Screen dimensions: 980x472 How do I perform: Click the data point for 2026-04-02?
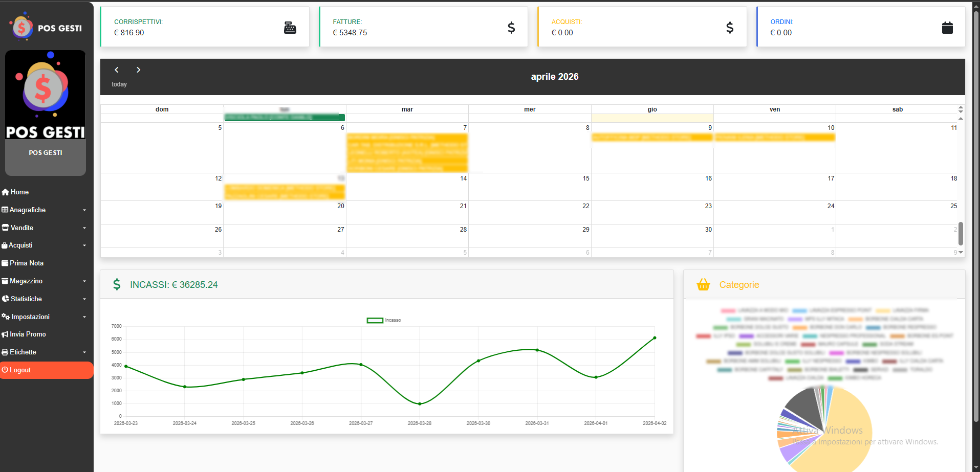pyautogui.click(x=655, y=338)
